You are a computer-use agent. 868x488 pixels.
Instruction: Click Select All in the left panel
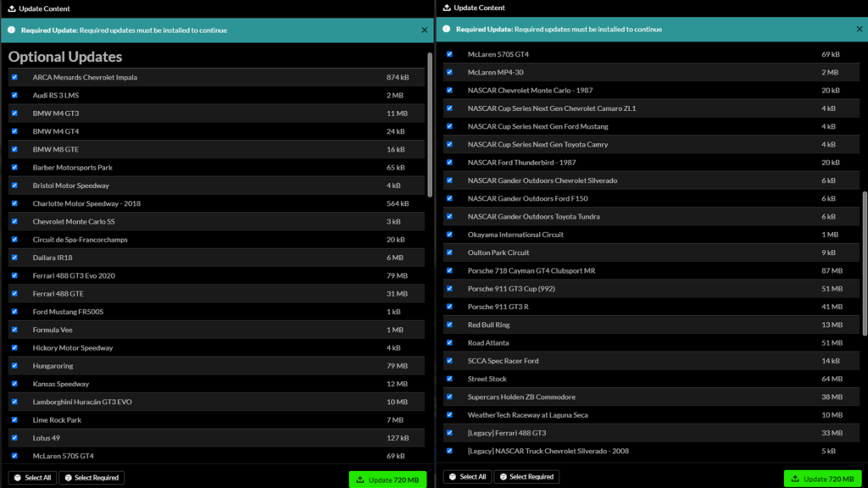tap(32, 478)
